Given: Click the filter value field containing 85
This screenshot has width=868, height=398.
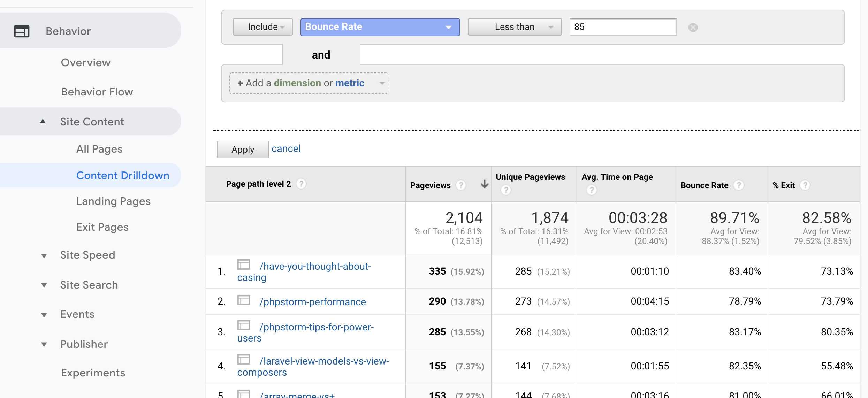Looking at the screenshot, I should pos(623,27).
